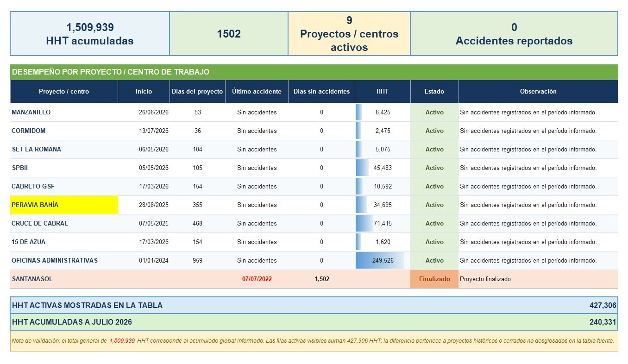
Task: Select the Finalizado status cell for SANTANASOL
Action: click(434, 279)
